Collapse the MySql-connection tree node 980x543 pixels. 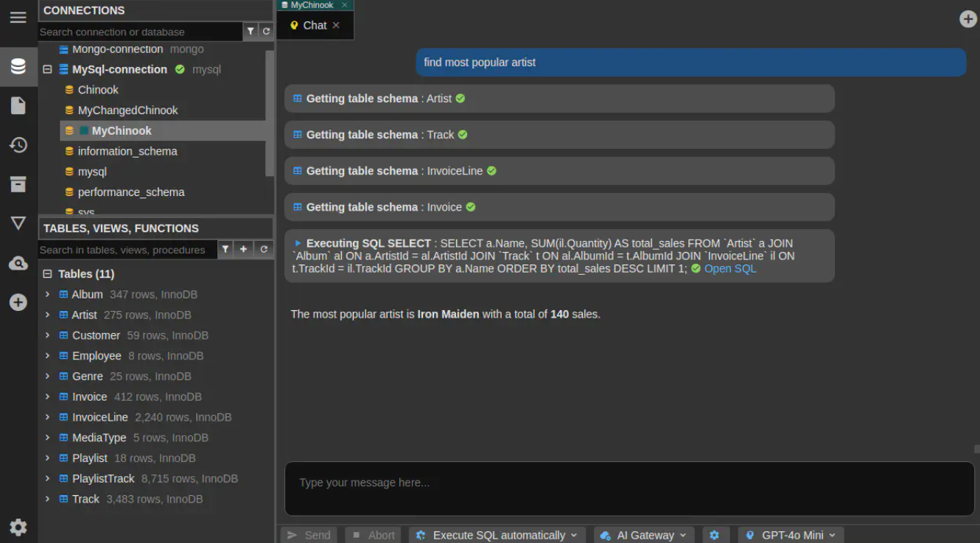[x=47, y=69]
